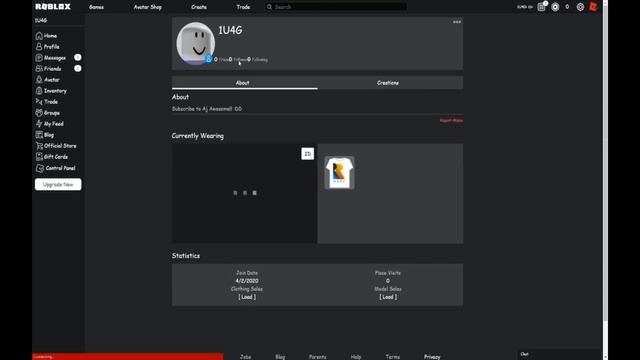The height and width of the screenshot is (360, 640).
Task: Open the Messages envelope icon
Action: 39,58
